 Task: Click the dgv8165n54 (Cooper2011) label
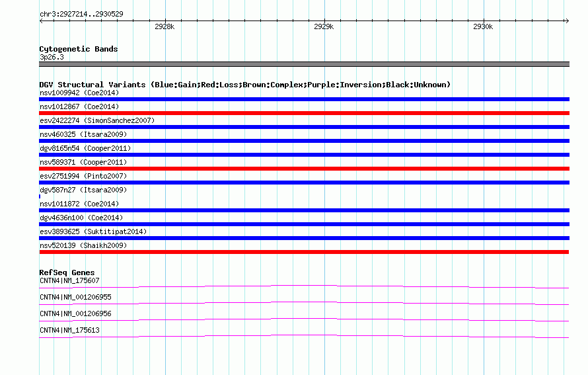pos(85,148)
